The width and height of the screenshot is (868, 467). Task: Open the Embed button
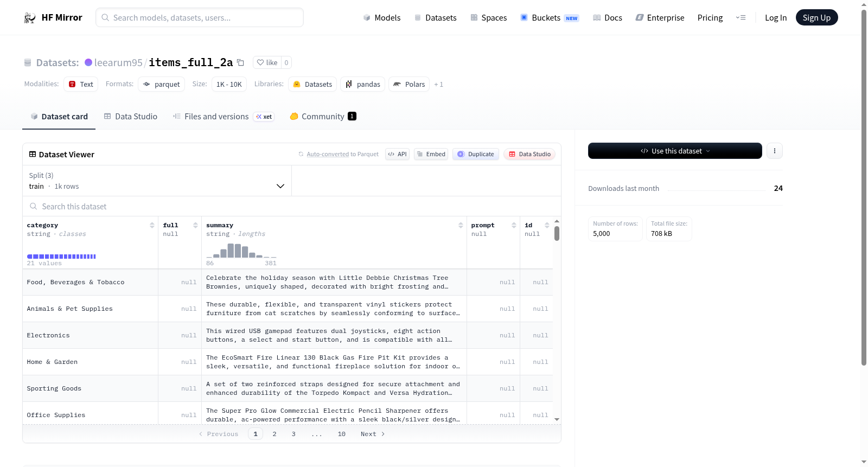(431, 154)
